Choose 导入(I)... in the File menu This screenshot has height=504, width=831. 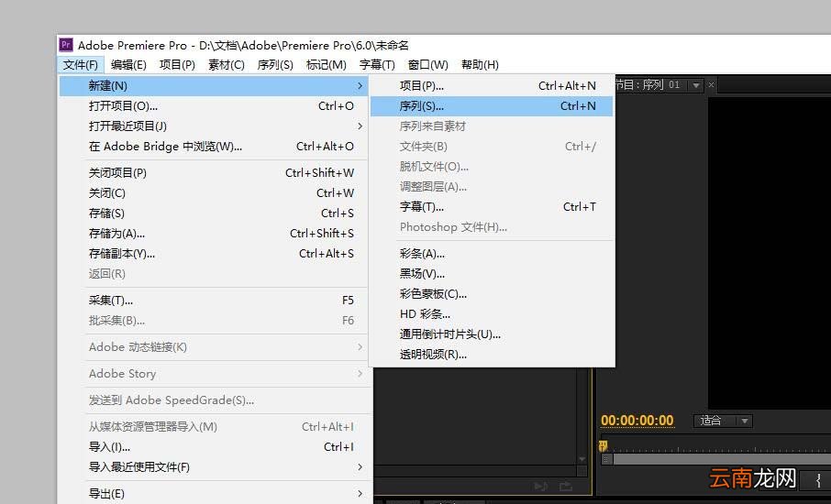[x=212, y=447]
